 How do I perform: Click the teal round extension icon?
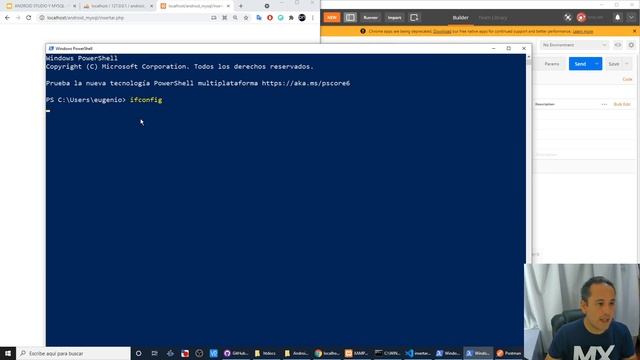click(x=280, y=18)
